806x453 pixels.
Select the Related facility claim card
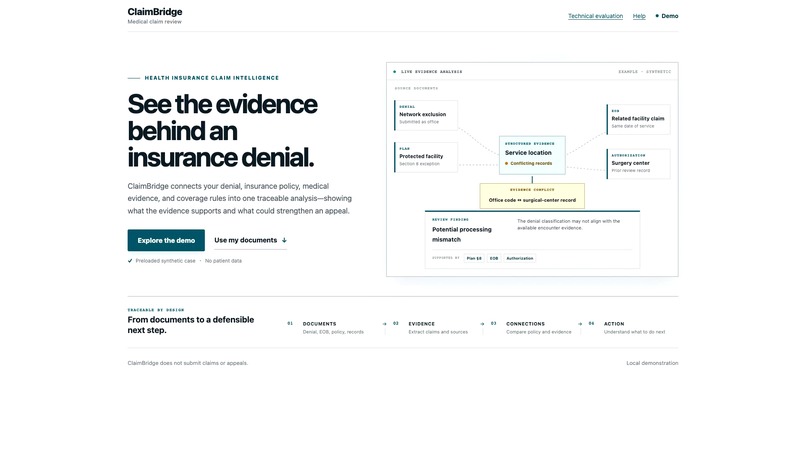pos(638,119)
